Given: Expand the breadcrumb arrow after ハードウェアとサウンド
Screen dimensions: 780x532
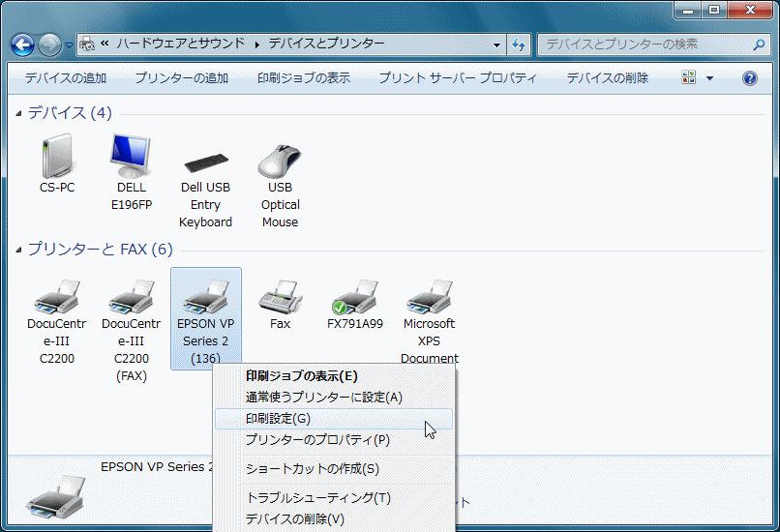Looking at the screenshot, I should 257,44.
